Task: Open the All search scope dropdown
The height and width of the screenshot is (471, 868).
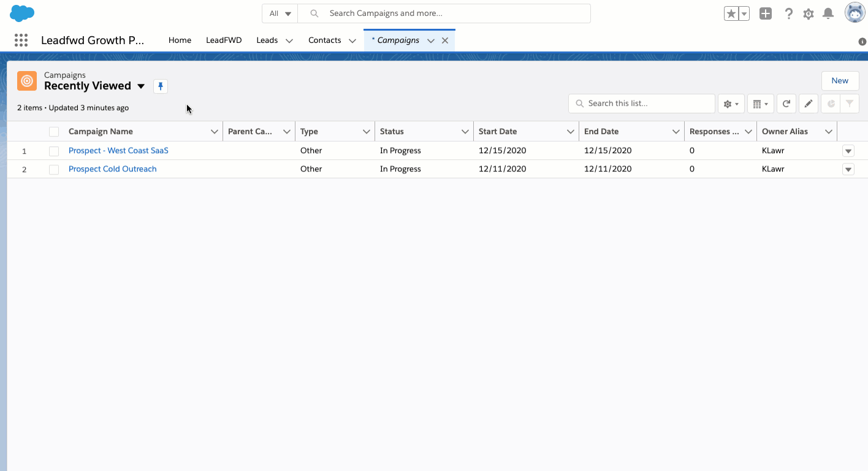Action: pos(280,13)
